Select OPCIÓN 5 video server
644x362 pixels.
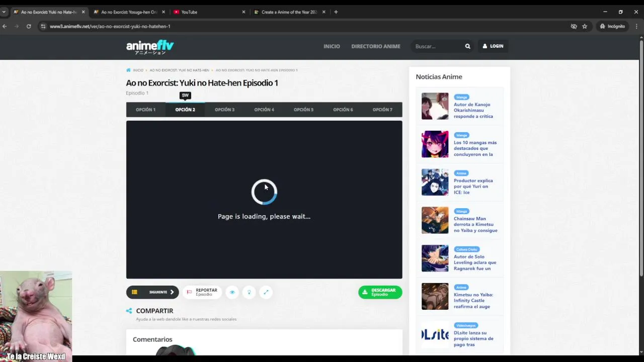[303, 110]
